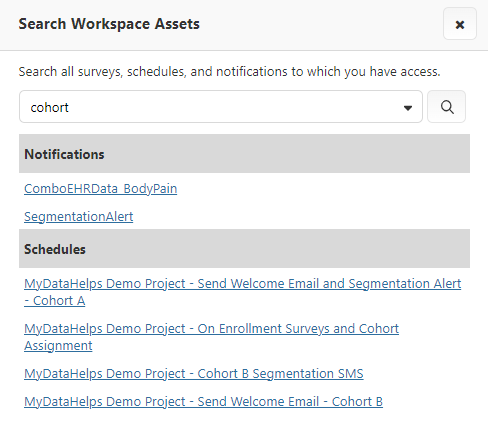Open Cohort B Segmentation SMS schedule link
488x432 pixels.
[x=194, y=374]
